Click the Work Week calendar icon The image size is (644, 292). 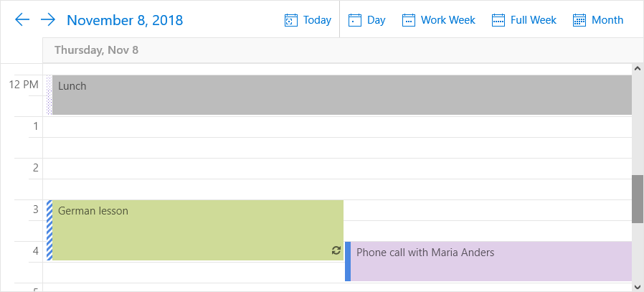coord(409,20)
